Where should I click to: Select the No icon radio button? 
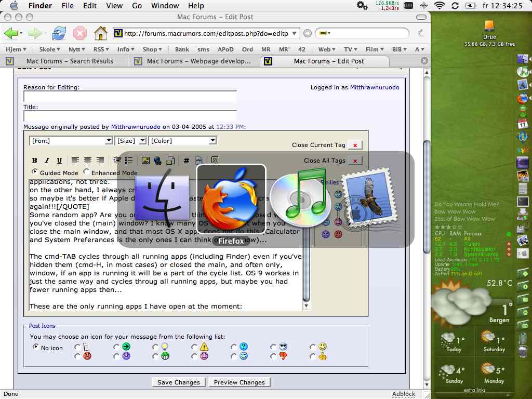pyautogui.click(x=36, y=347)
